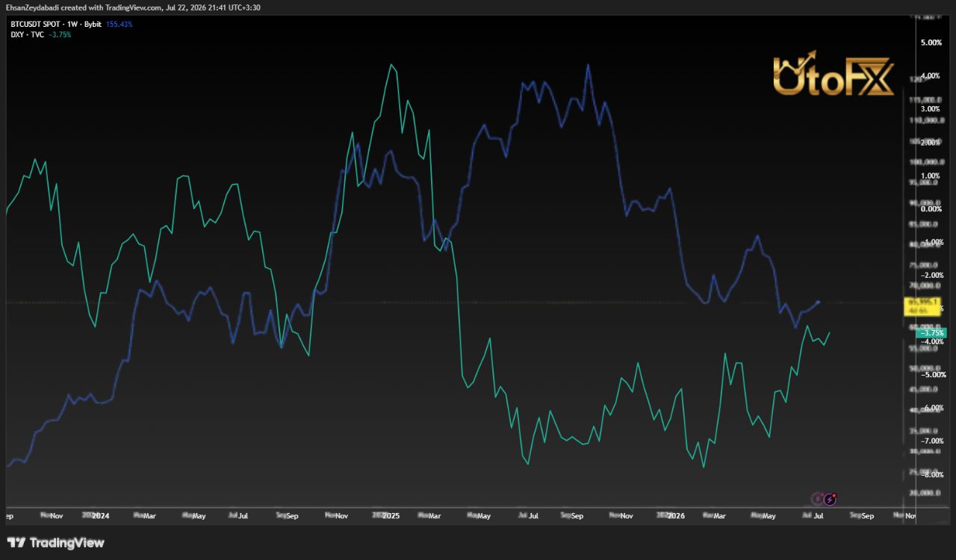Viewport: 956px width, 560px height.
Task: Click the teal -3.75% label on price axis
Action: click(932, 333)
